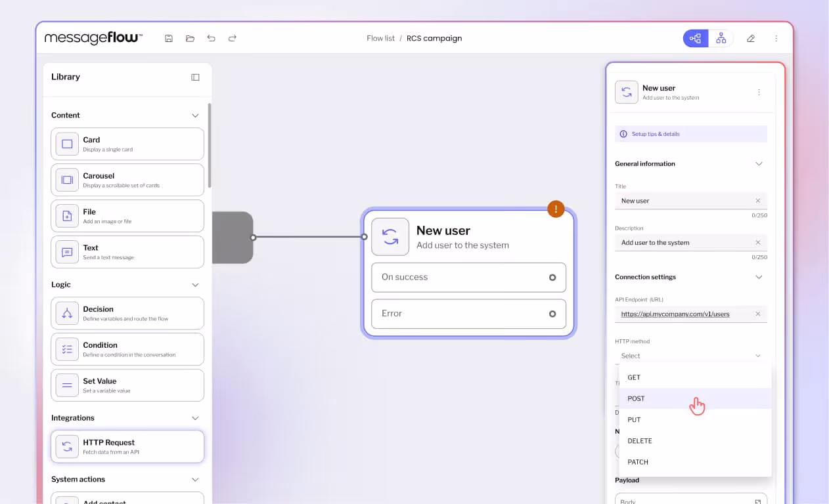Open a flow using the folder icon
This screenshot has width=829, height=504.
[x=190, y=38]
